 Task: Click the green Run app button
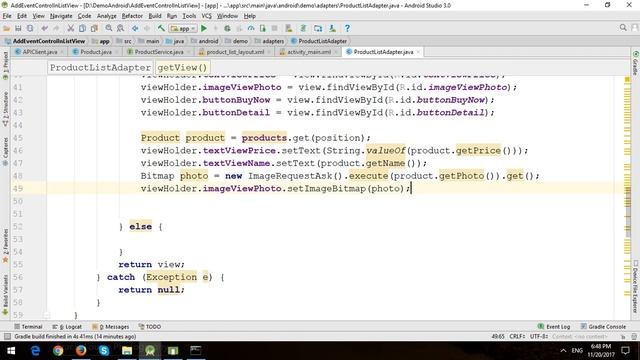[x=204, y=28]
